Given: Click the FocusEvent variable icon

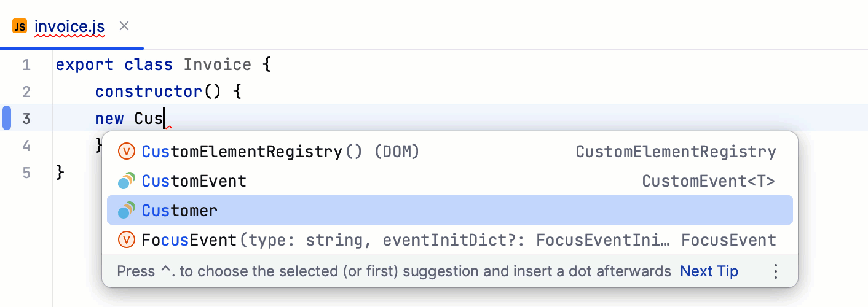Looking at the screenshot, I should click(x=126, y=239).
